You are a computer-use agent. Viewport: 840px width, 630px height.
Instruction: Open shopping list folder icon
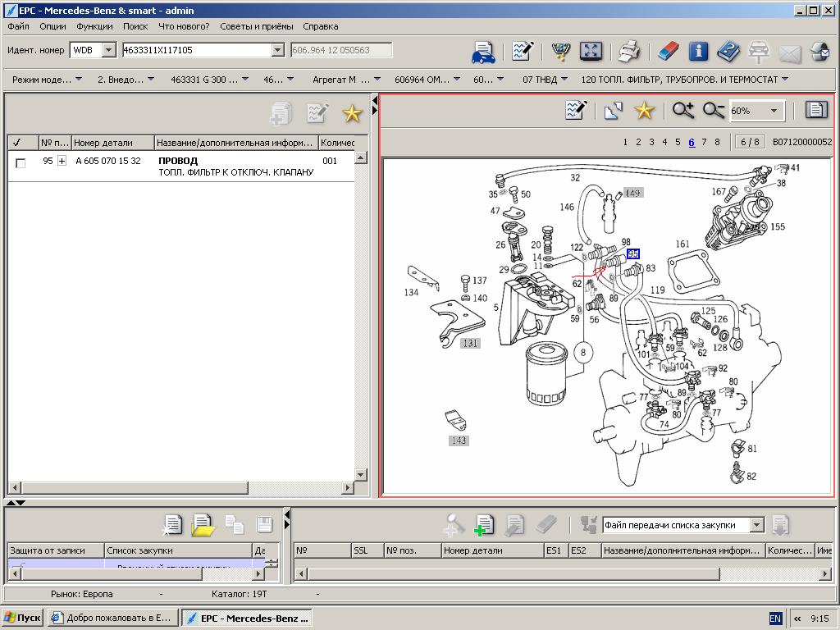point(203,525)
